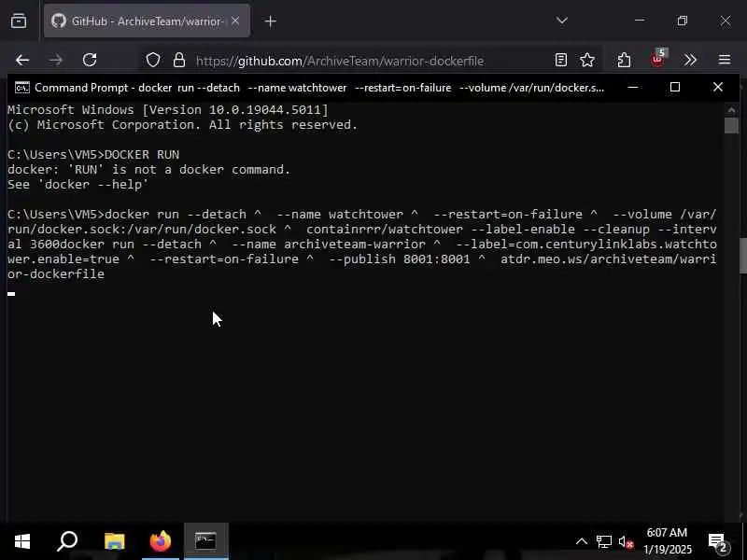
Task: Restore down the Firefox window
Action: tap(683, 21)
